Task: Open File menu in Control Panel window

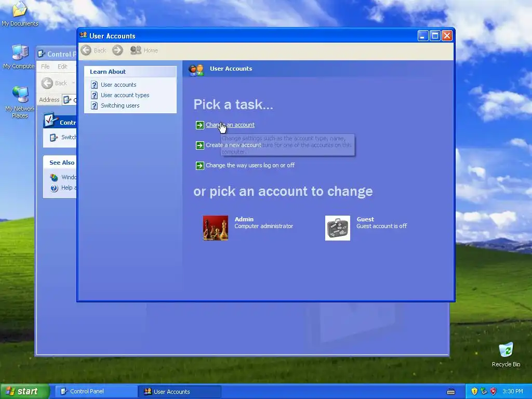Action: point(45,66)
